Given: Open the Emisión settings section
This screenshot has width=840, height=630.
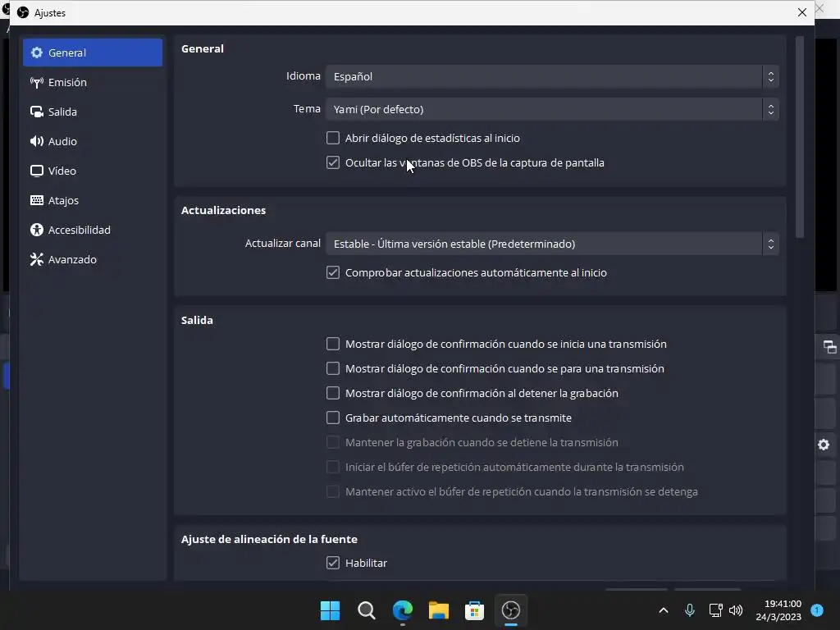Looking at the screenshot, I should pyautogui.click(x=92, y=82).
